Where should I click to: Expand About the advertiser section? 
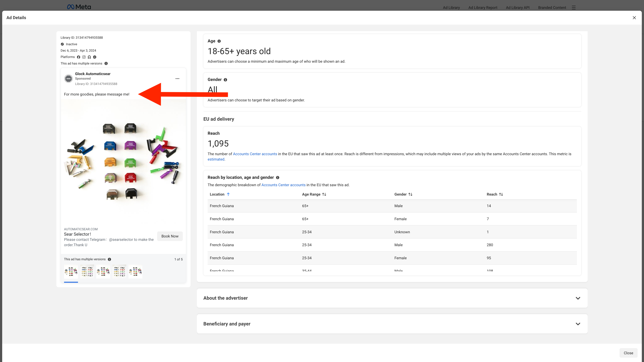coord(578,298)
